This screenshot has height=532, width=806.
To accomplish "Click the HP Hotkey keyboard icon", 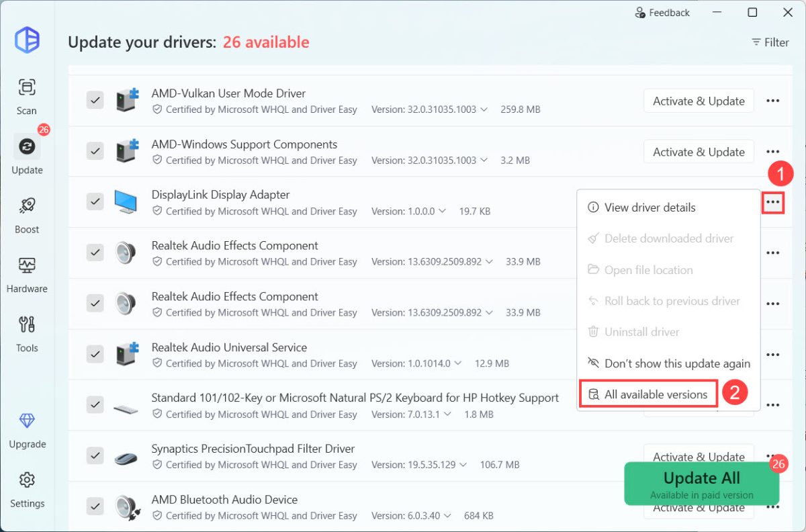I will (x=126, y=409).
